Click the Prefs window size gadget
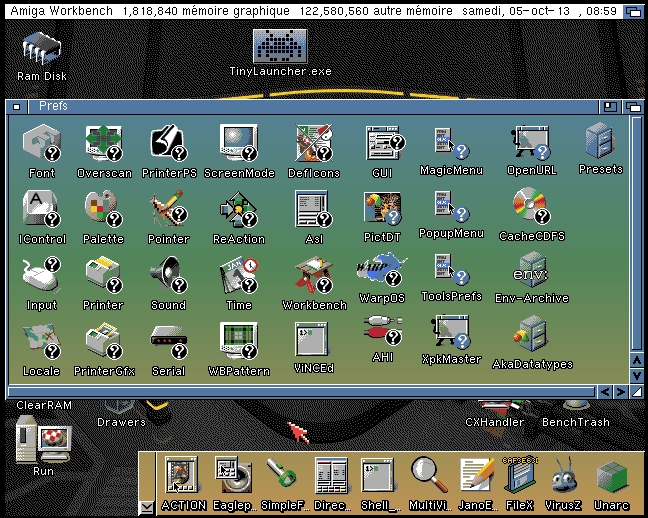 (637, 391)
